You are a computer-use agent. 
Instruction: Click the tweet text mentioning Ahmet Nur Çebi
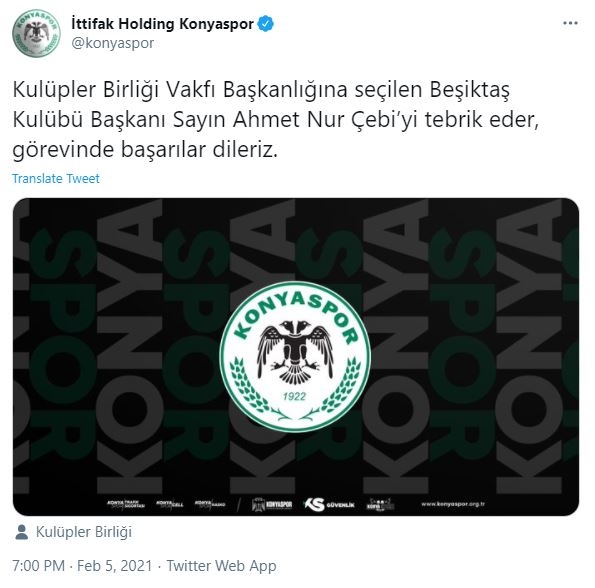[x=276, y=120]
